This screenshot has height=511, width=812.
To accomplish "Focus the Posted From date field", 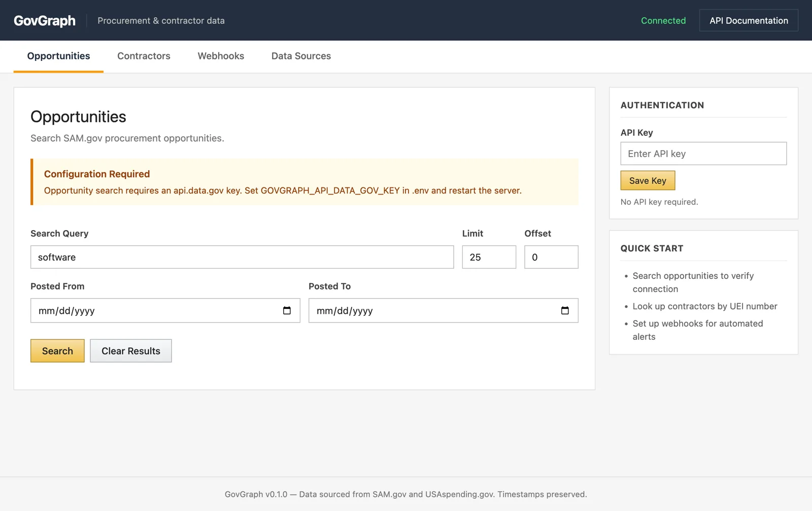I will coord(165,310).
